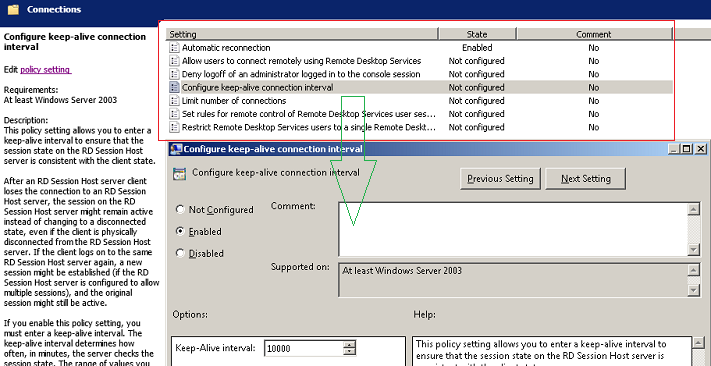Click icon beside Limit number of connections
This screenshot has height=366, width=711.
point(174,101)
